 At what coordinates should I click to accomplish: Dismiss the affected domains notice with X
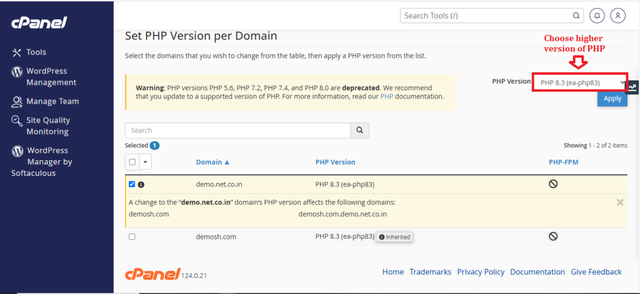620,202
